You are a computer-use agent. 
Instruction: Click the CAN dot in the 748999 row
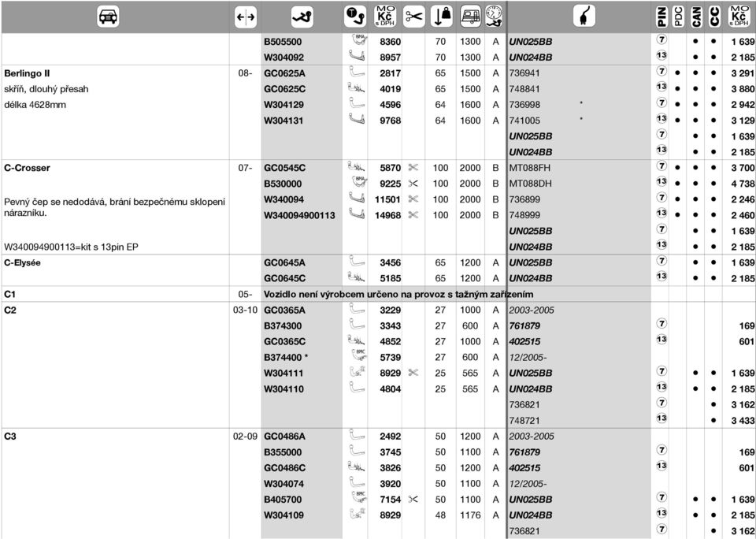695,215
